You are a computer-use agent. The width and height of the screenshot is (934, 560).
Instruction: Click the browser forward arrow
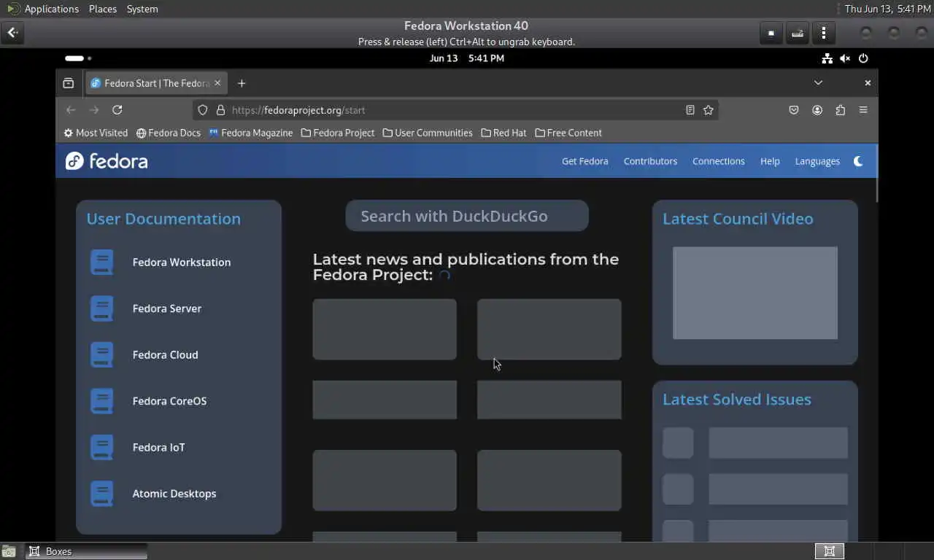(x=94, y=110)
